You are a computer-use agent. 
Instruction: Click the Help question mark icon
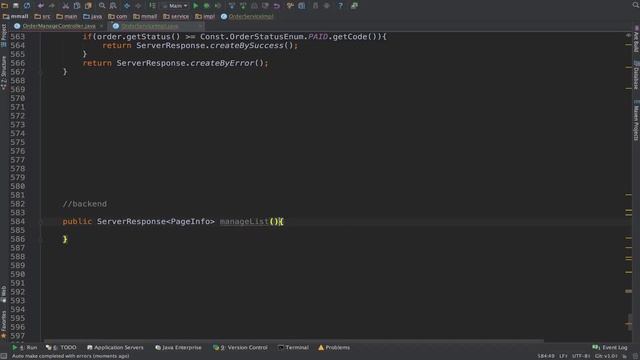point(340,6)
